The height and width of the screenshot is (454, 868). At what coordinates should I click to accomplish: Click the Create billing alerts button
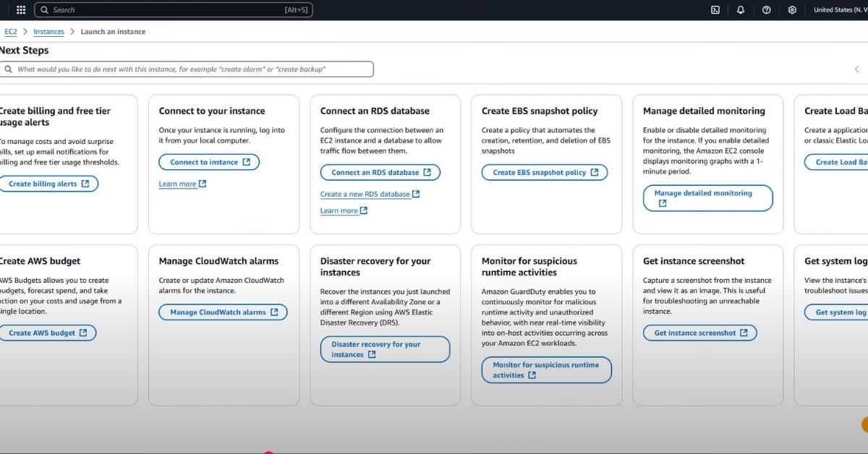(x=48, y=184)
